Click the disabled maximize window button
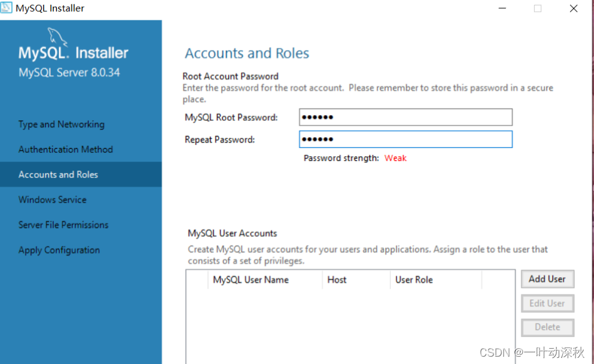This screenshot has height=364, width=594. [538, 9]
